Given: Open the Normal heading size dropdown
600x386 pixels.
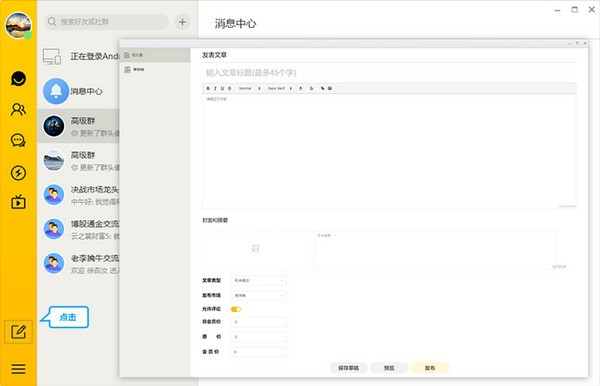Looking at the screenshot, I should coord(249,88).
